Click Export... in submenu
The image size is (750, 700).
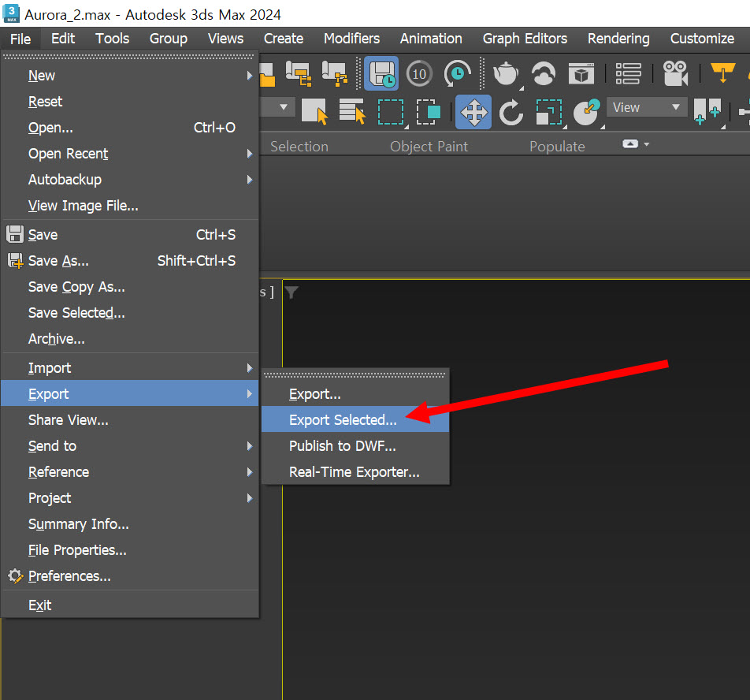(x=355, y=394)
